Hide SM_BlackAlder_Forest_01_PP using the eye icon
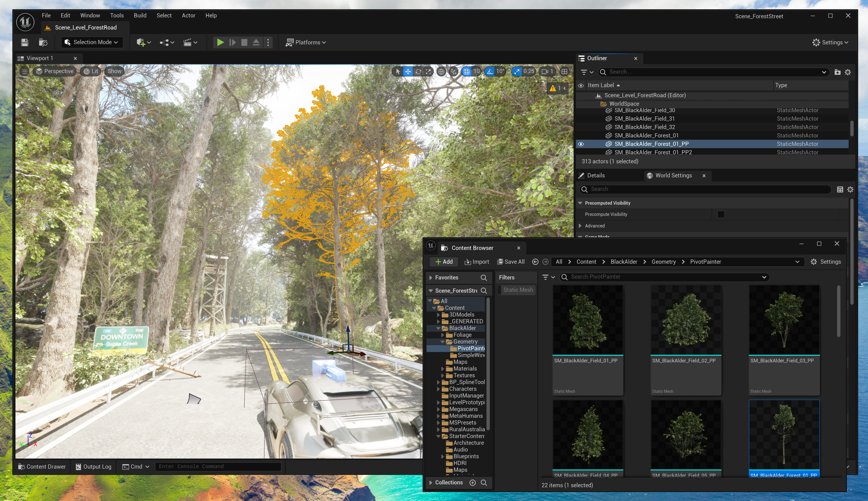868x501 pixels. point(581,144)
